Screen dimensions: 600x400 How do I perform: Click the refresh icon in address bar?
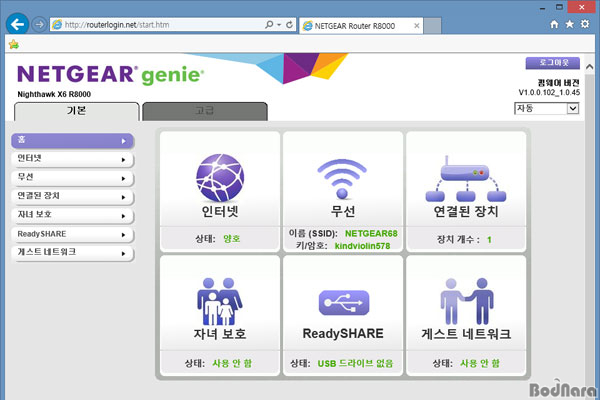290,24
